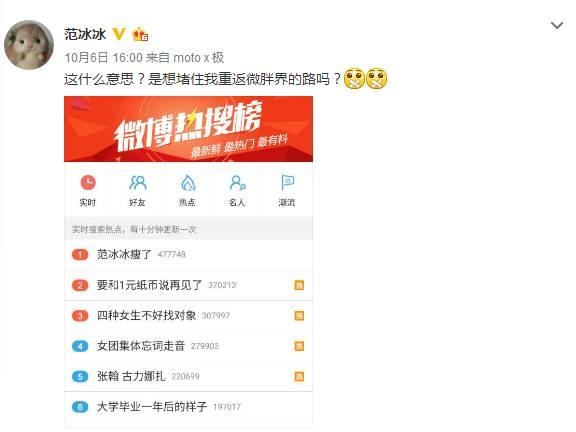Viewport: 576px width, 432px height.
Task: Select the 名人 celebrity icon tab
Action: [x=237, y=191]
